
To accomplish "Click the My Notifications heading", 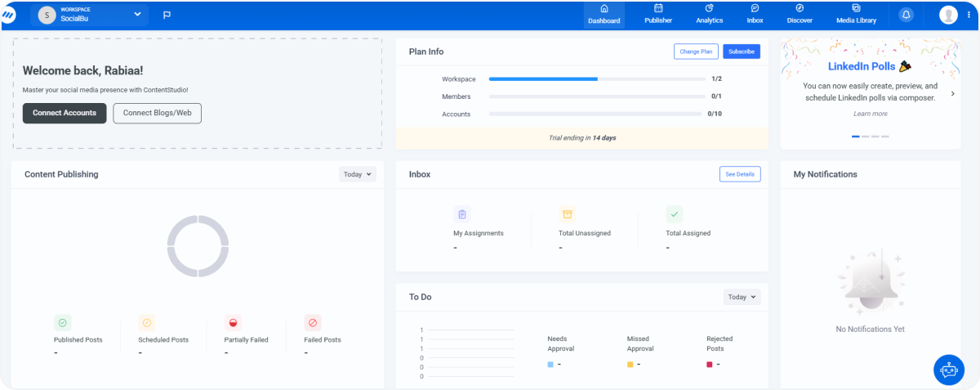I will [826, 174].
